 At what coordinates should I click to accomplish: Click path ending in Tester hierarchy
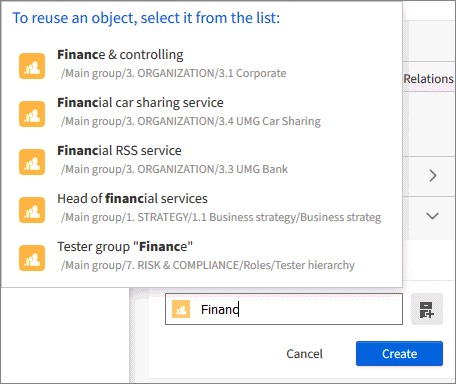pos(208,265)
